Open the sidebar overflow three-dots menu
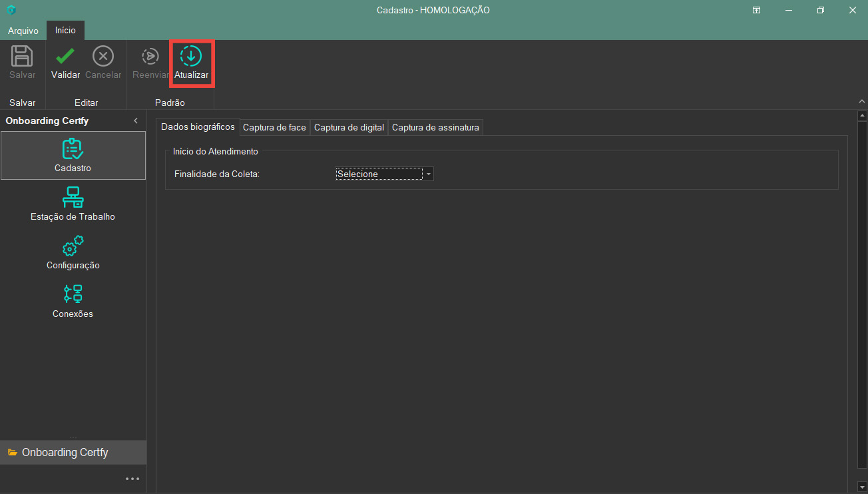 tap(132, 479)
